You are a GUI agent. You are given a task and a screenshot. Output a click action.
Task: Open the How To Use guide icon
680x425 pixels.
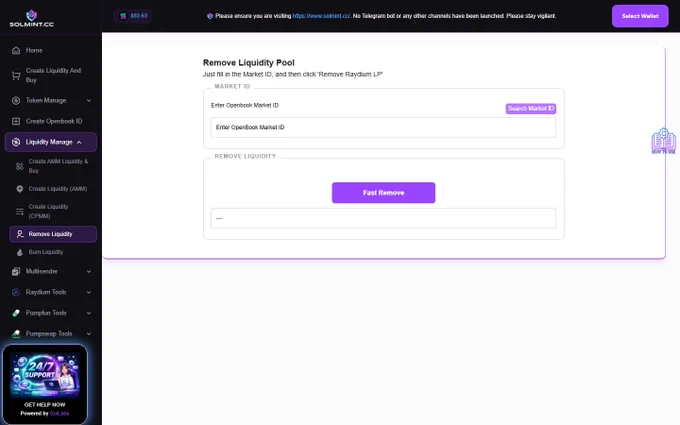(x=663, y=141)
